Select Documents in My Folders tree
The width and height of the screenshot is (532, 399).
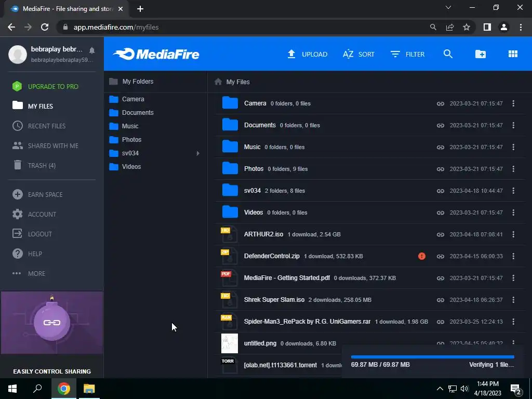click(131, 113)
